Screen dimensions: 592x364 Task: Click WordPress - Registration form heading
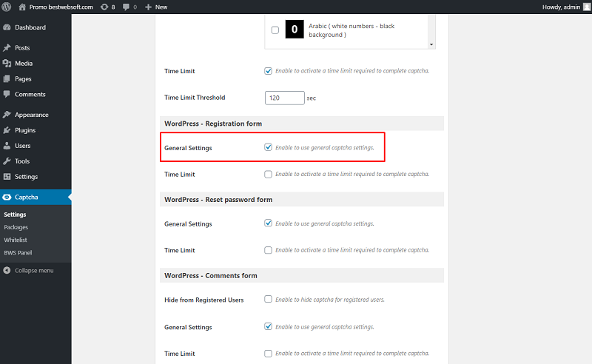point(213,124)
